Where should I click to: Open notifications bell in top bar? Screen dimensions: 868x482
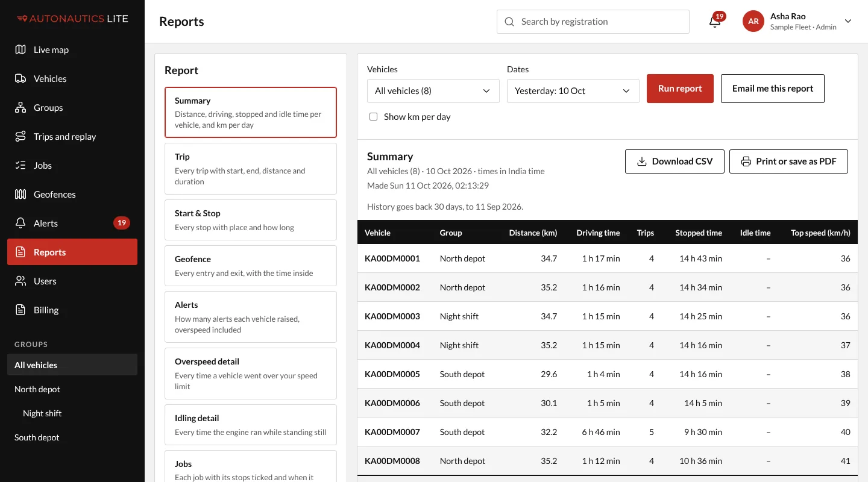(715, 22)
